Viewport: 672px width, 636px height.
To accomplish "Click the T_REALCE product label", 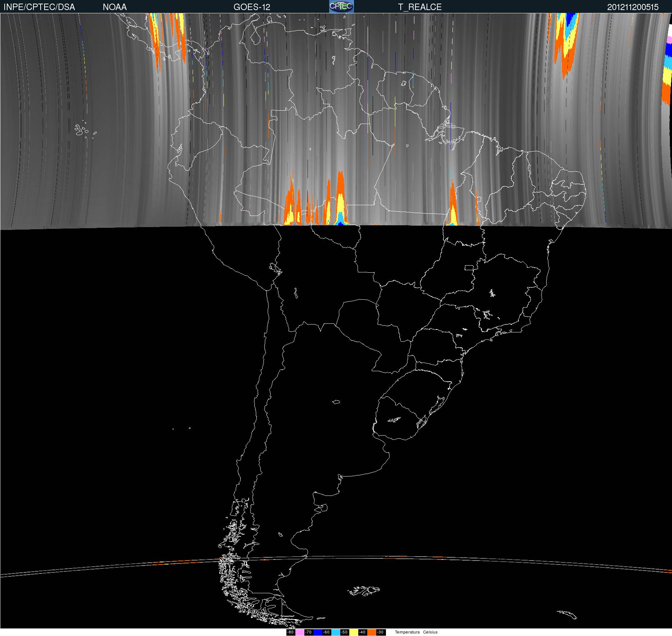I will click(420, 7).
